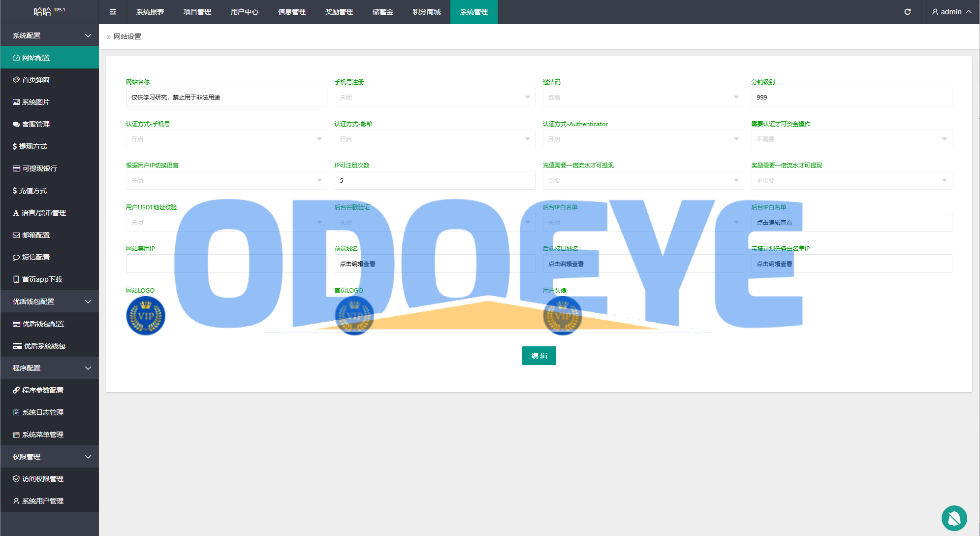Image resolution: width=980 pixels, height=536 pixels.
Task: Collapse the 权限管理 sidebar group
Action: tap(49, 457)
